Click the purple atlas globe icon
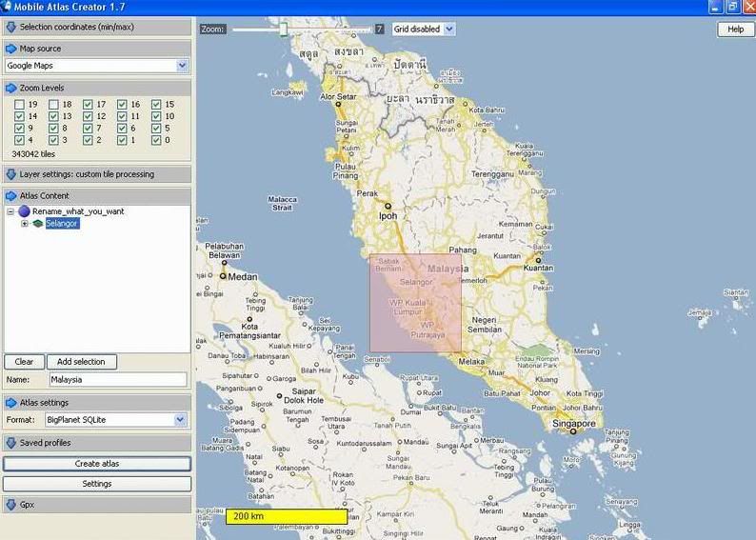 click(24, 211)
